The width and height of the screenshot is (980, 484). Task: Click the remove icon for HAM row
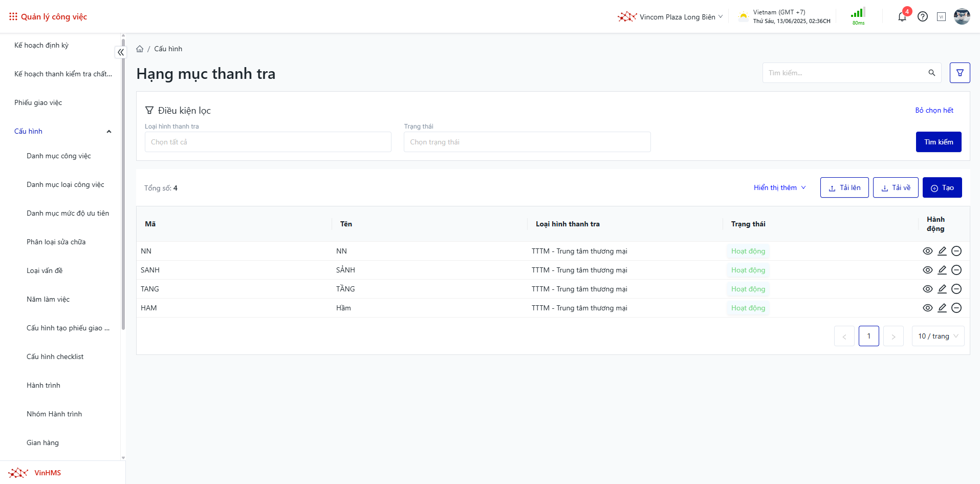[956, 308]
